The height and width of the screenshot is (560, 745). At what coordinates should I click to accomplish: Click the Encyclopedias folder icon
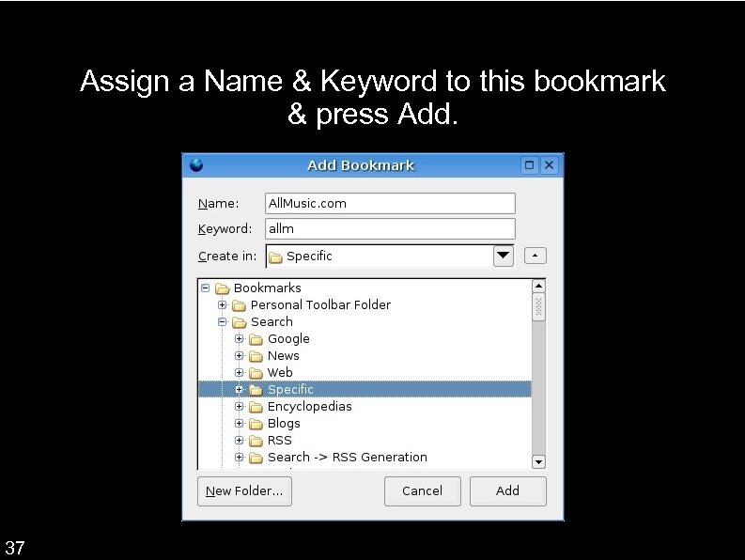[x=256, y=407]
